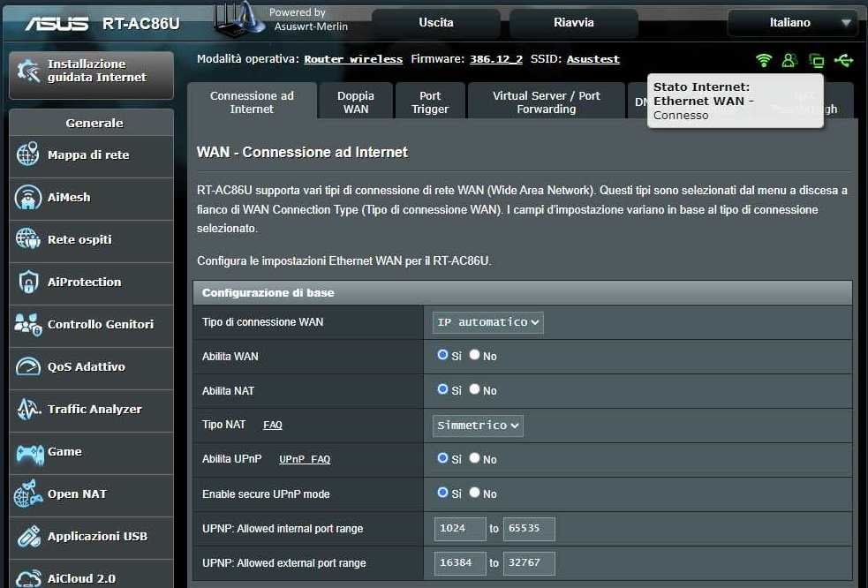Click the USB status icon in header
Screen dimensions: 868x588
pos(843,60)
